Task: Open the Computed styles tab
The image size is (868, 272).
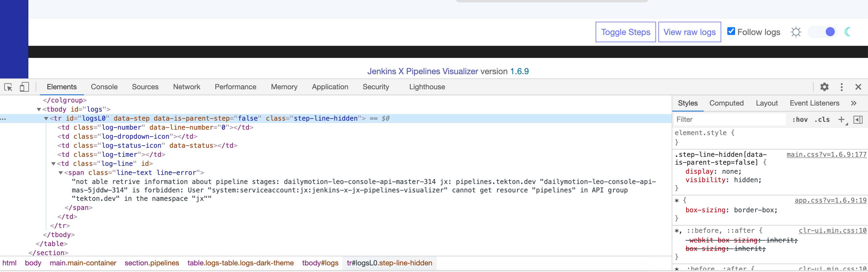Action: [726, 103]
